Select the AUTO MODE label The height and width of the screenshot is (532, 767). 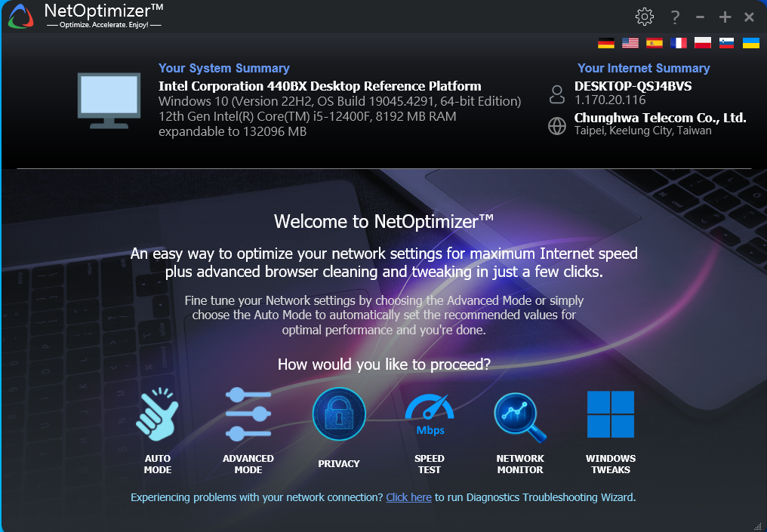click(x=158, y=464)
